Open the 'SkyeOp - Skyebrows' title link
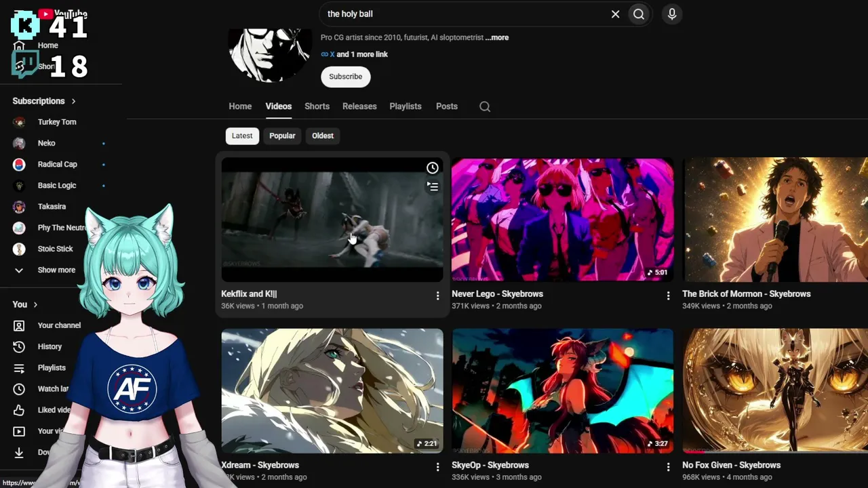 click(x=490, y=466)
